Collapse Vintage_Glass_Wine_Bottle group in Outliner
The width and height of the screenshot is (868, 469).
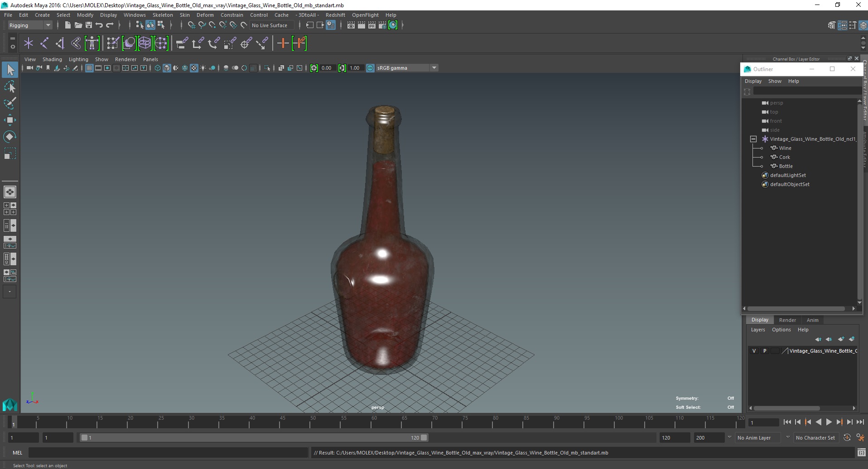pyautogui.click(x=753, y=139)
